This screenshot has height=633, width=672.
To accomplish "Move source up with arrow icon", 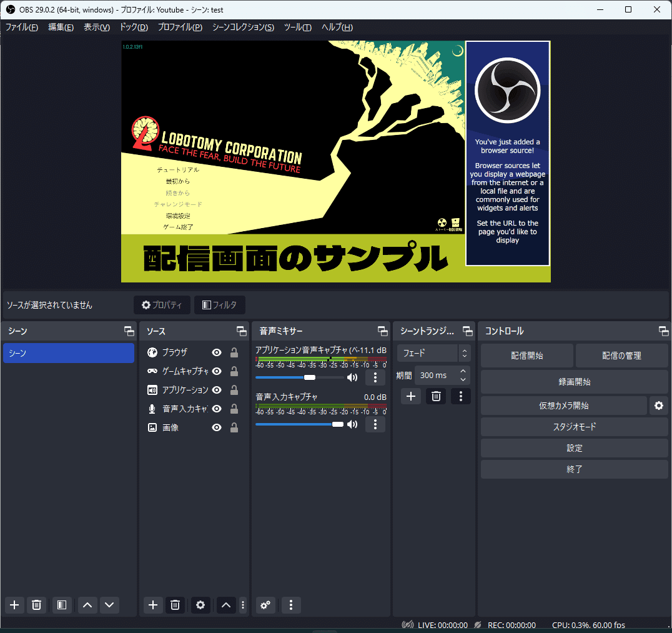I will click(x=226, y=605).
